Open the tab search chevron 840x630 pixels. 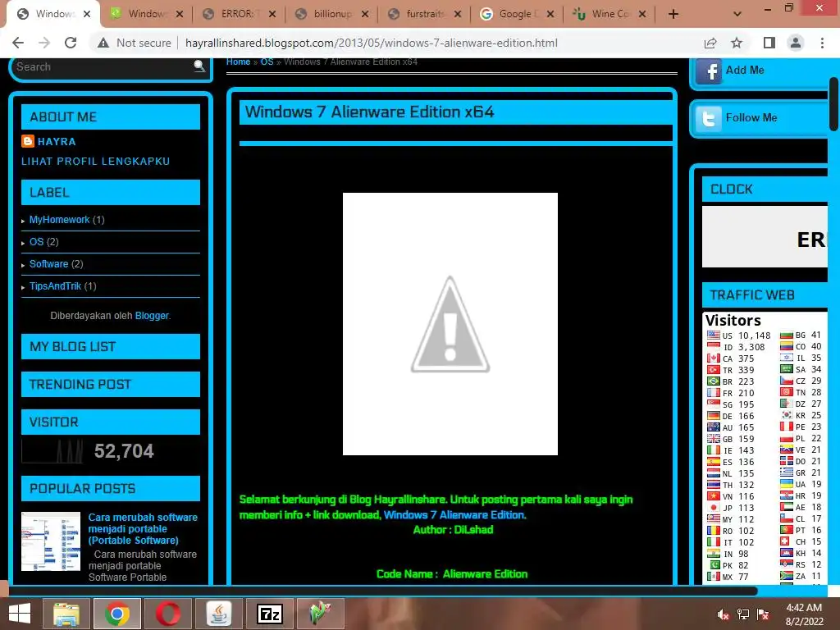(x=737, y=15)
